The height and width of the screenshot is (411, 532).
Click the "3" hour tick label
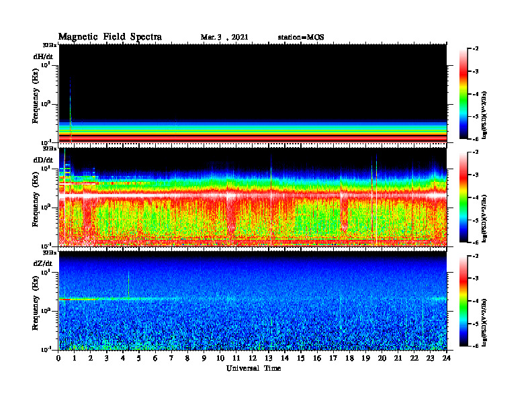coord(107,358)
